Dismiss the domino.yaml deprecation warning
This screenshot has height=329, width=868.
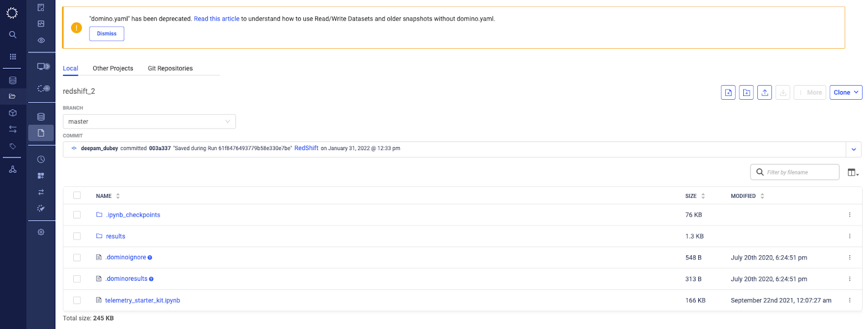(107, 34)
